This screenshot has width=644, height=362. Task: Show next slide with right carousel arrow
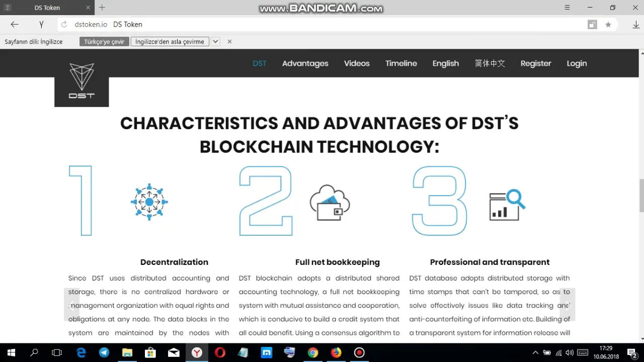pos(568,305)
